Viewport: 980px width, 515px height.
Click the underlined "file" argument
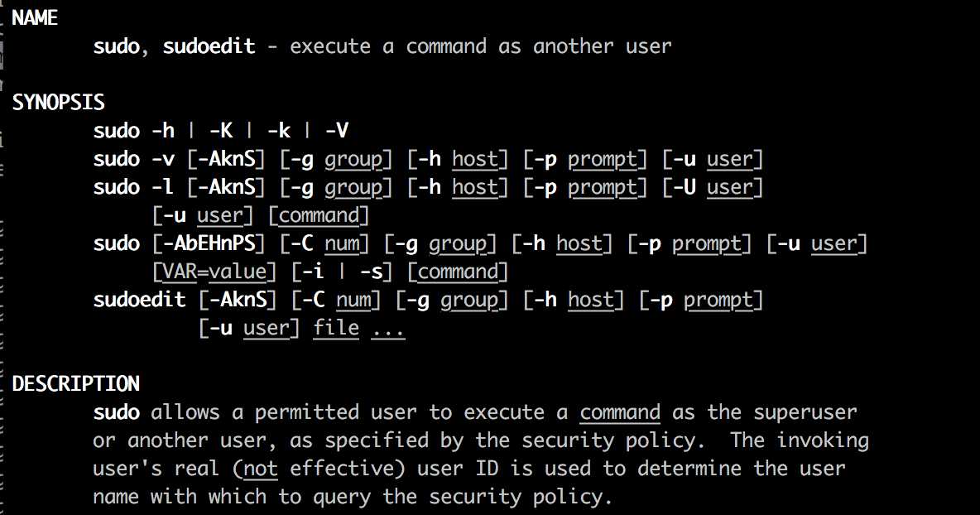(x=336, y=328)
